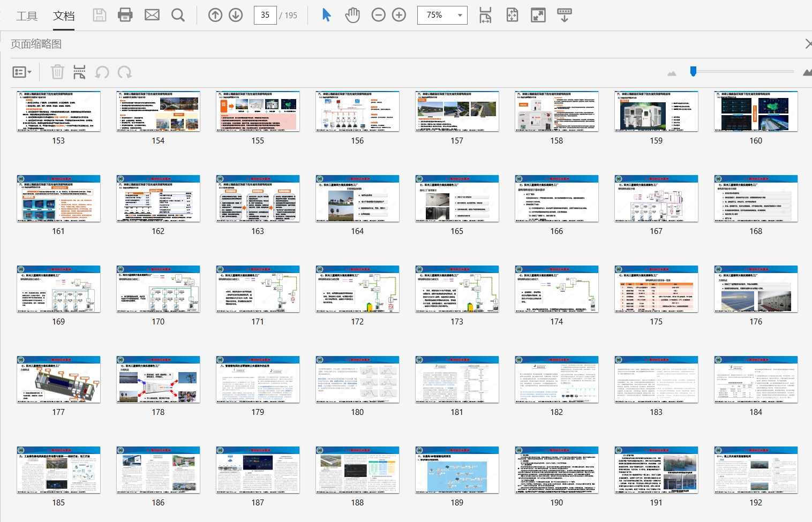The width and height of the screenshot is (812, 522).
Task: Choose page thumbnail 171
Action: (258, 289)
